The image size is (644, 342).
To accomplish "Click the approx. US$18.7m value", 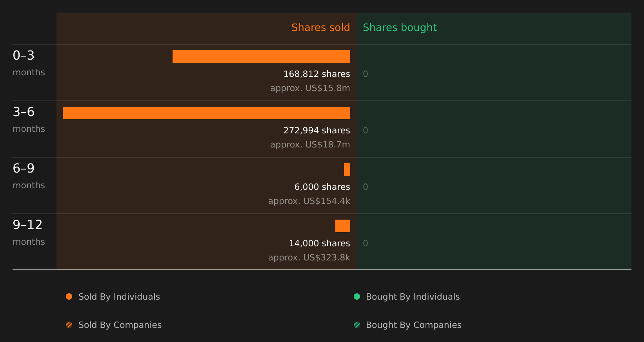I will pyautogui.click(x=310, y=145).
